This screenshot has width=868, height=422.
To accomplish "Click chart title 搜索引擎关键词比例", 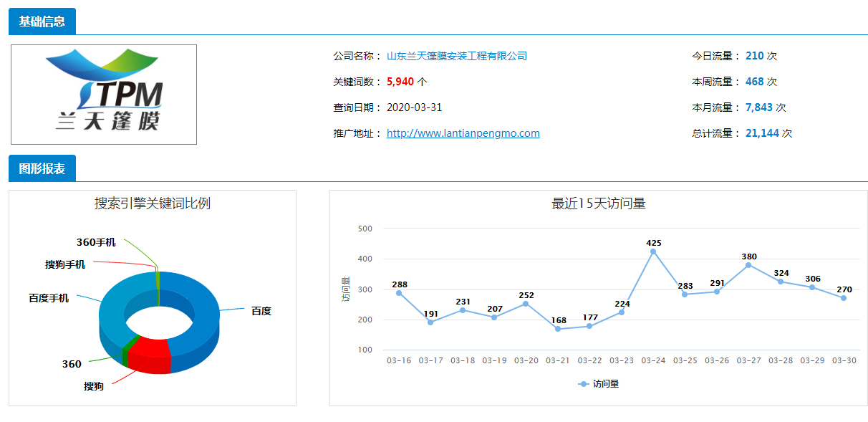I will 153,203.
